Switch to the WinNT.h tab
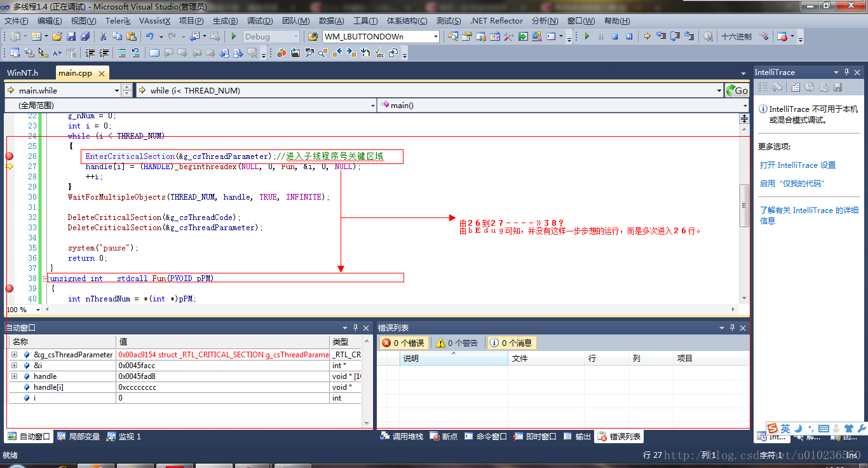This screenshot has height=468, width=868. (x=23, y=73)
